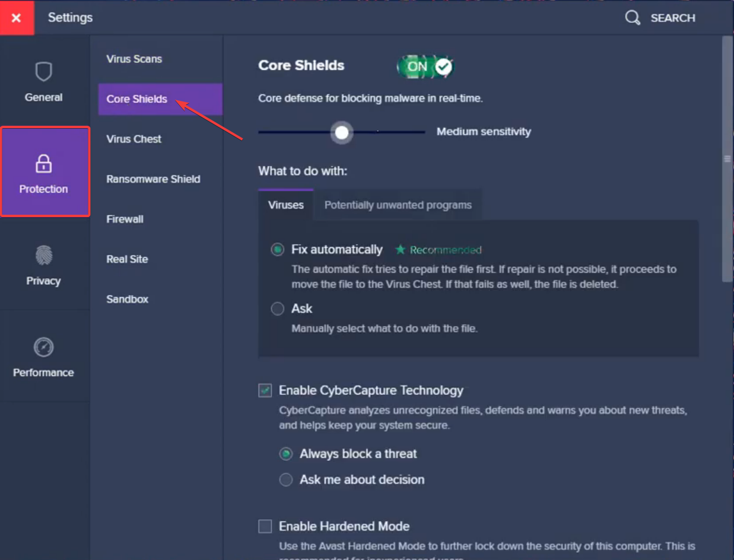Image resolution: width=734 pixels, height=560 pixels.
Task: Click the Core Shields heading
Action: pos(301,65)
